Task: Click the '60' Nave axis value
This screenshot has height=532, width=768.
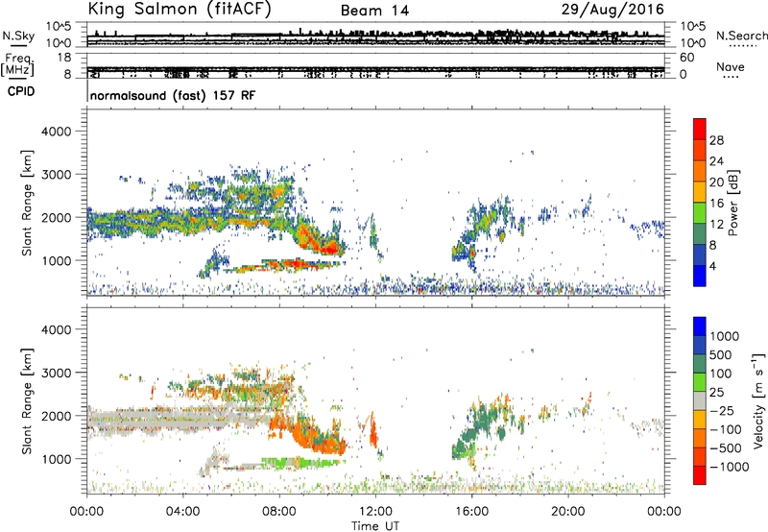Action: tap(686, 58)
